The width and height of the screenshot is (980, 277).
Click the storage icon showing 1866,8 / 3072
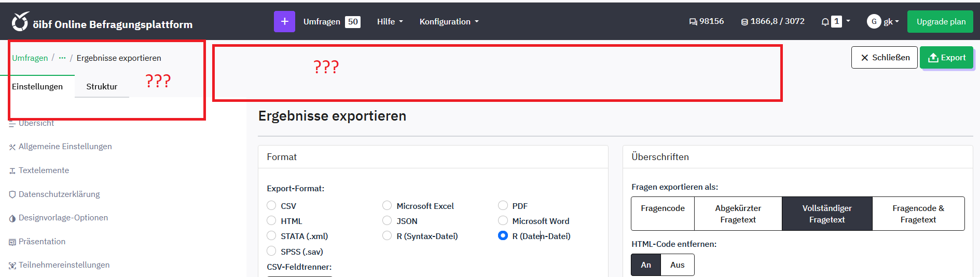click(744, 22)
